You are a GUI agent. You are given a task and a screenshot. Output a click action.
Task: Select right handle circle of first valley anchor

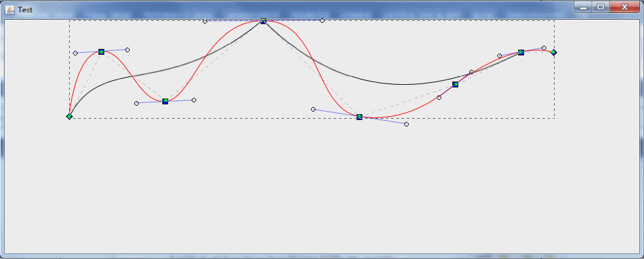pos(194,100)
